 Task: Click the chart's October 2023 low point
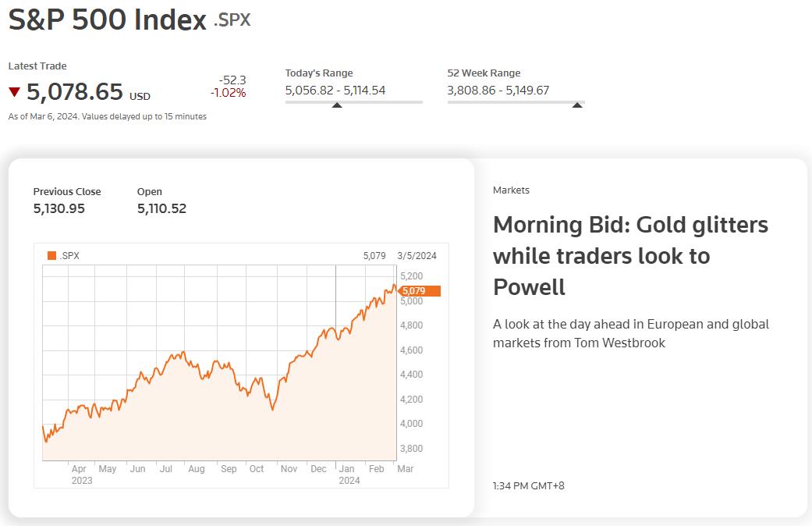pos(272,410)
